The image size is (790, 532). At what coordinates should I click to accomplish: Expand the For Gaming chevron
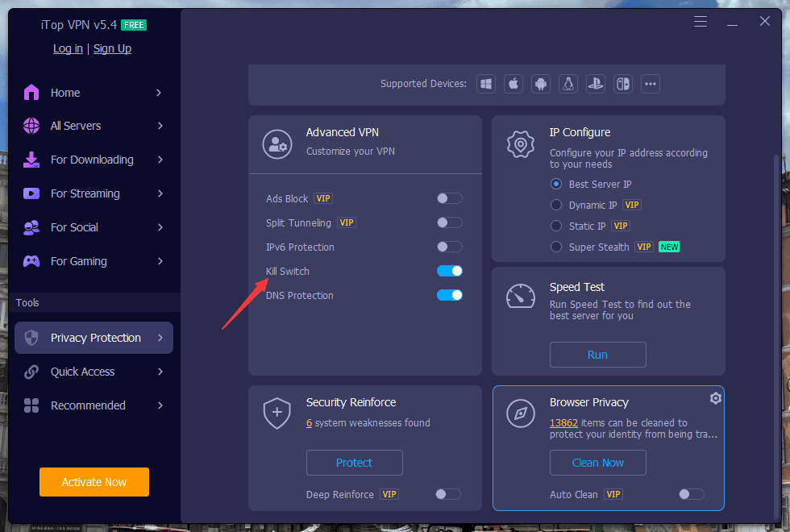point(160,261)
